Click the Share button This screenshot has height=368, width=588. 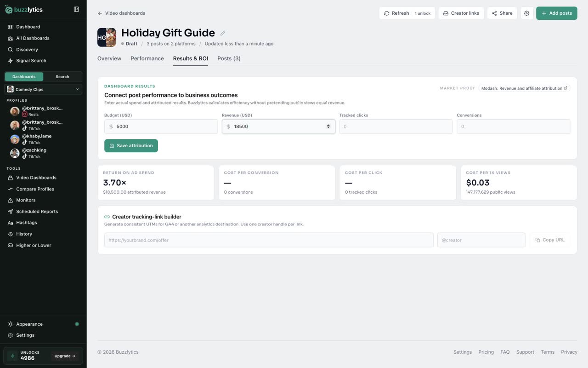(x=502, y=13)
